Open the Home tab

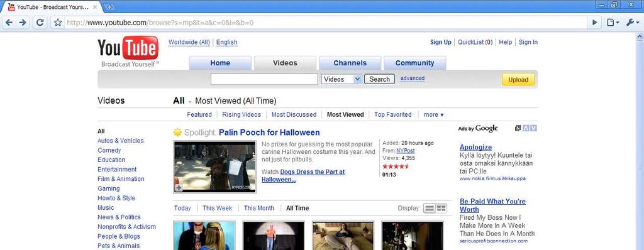click(x=220, y=63)
